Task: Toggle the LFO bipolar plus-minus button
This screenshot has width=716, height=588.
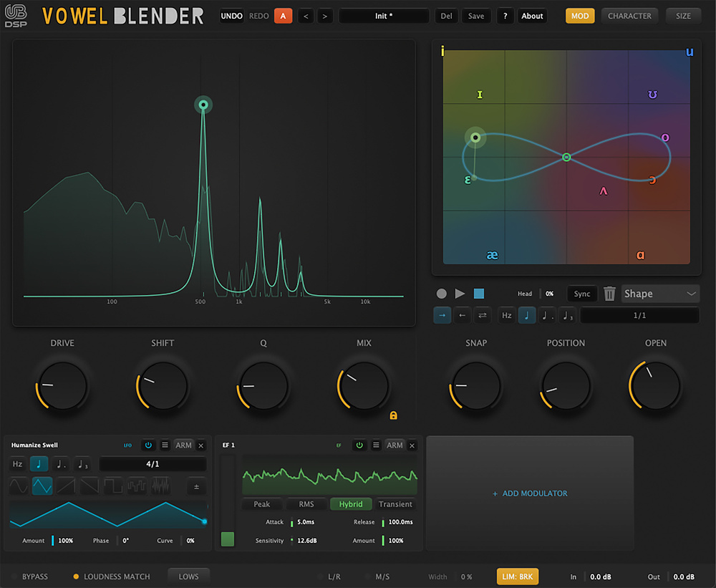Action: coord(196,486)
